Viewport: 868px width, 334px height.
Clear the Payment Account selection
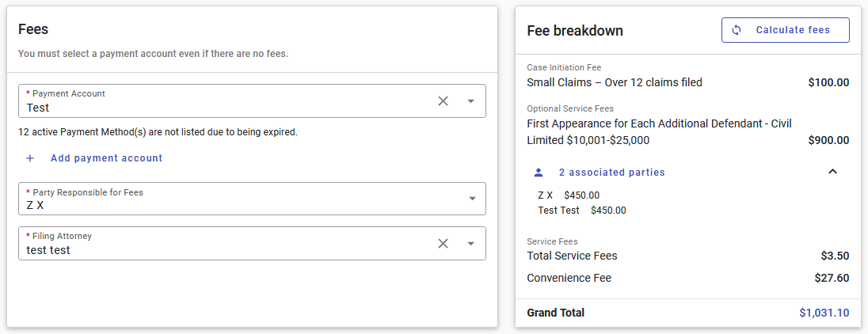tap(443, 101)
